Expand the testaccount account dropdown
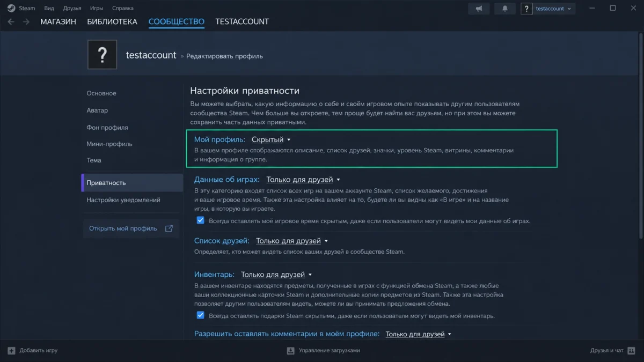This screenshot has height=362, width=644. 554,9
